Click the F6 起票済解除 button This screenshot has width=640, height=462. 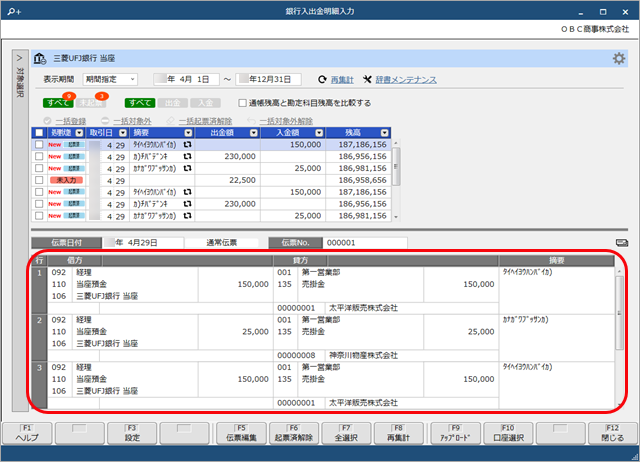294,433
